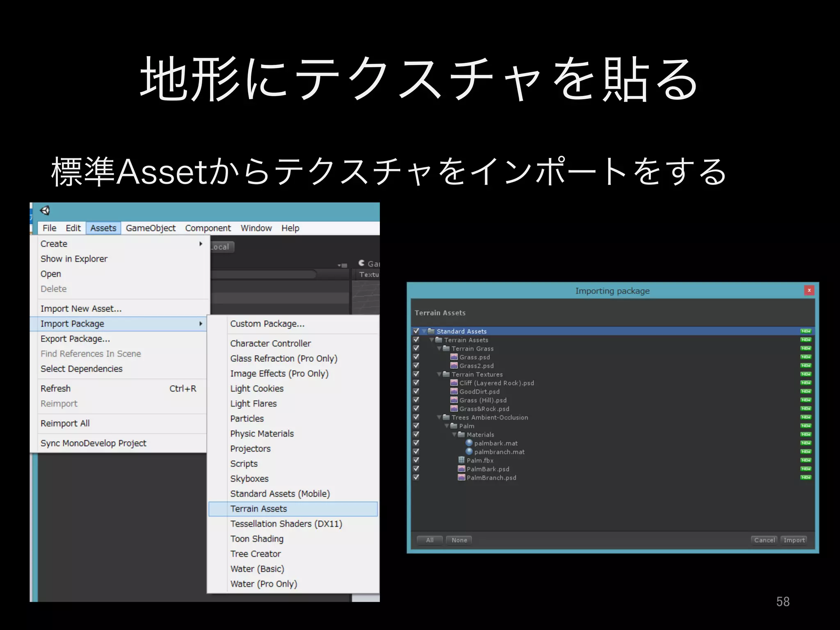Uncheck the Standard Assets checkbox
This screenshot has height=630, width=840.
point(416,331)
